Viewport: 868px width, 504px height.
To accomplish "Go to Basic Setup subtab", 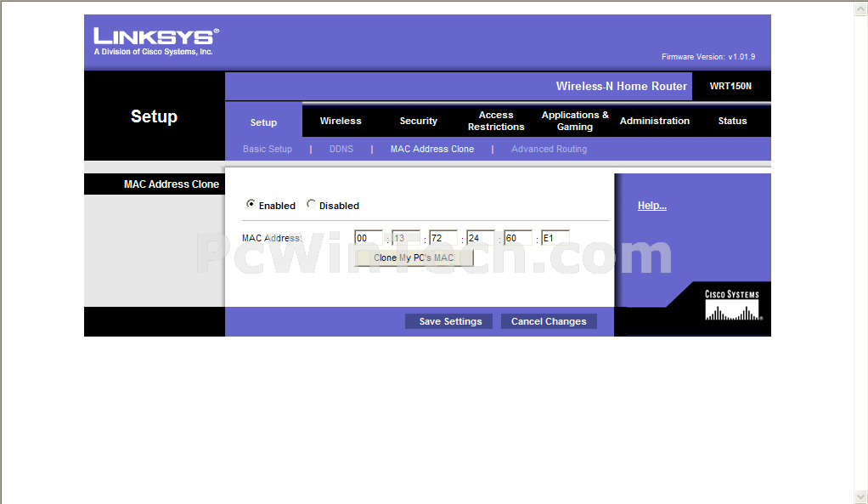I will 268,149.
